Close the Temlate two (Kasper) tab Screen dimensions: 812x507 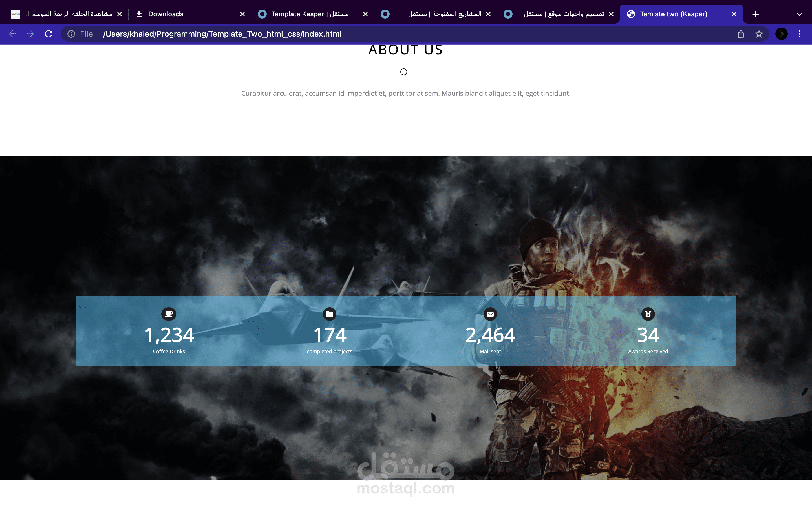click(x=734, y=14)
